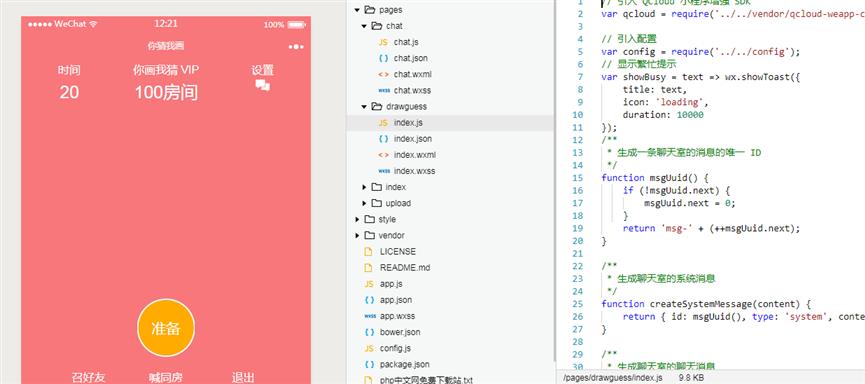Click code line 15 function msgUuid
Viewport: 865px width, 384px height.
pos(655,178)
